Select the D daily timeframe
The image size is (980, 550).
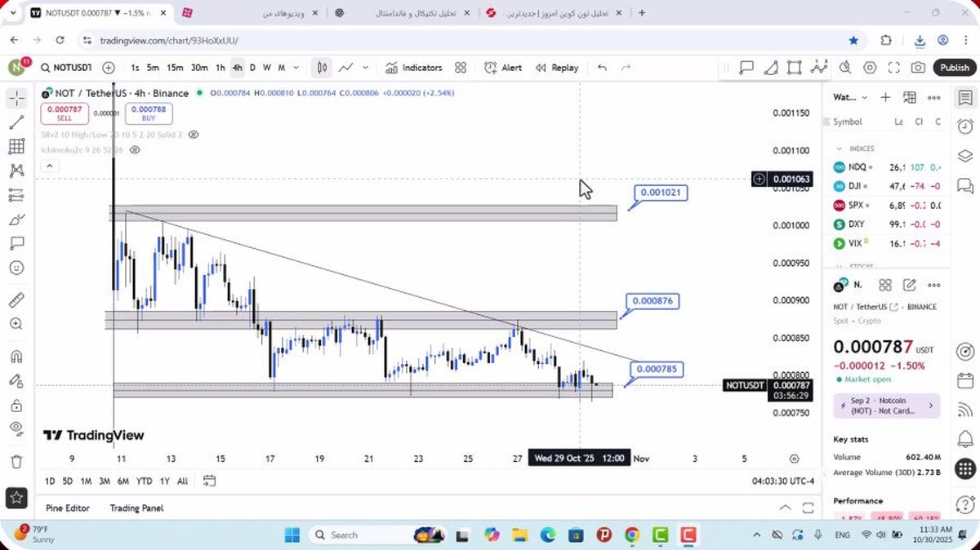point(252,68)
